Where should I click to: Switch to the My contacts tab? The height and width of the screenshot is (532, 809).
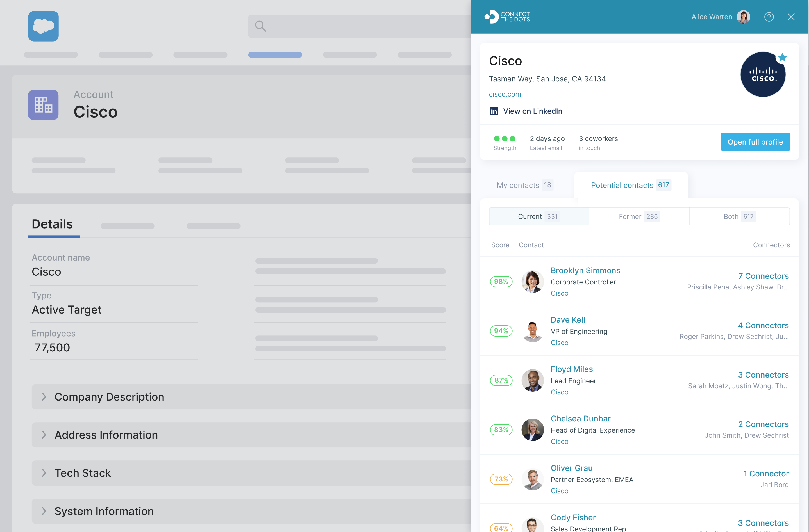click(524, 185)
